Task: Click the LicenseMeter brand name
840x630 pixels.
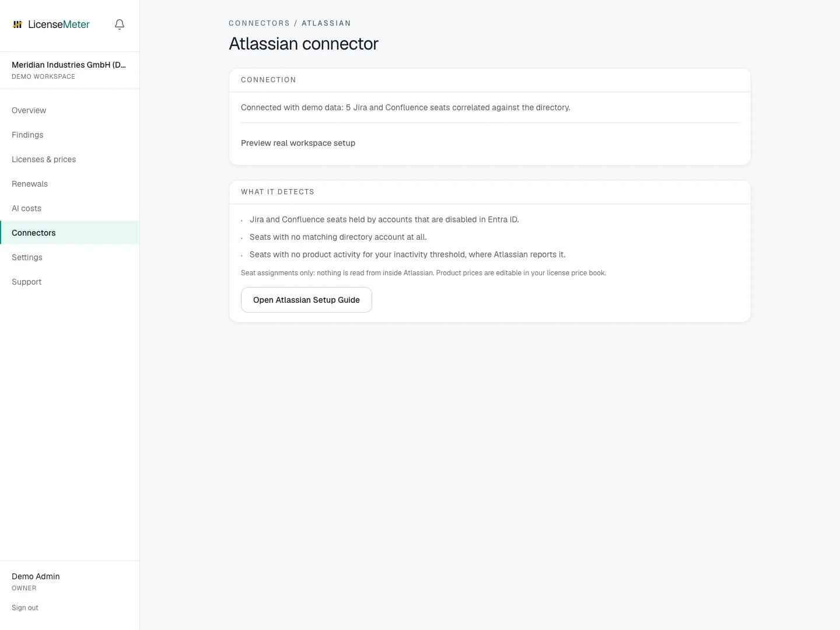Action: [x=59, y=24]
